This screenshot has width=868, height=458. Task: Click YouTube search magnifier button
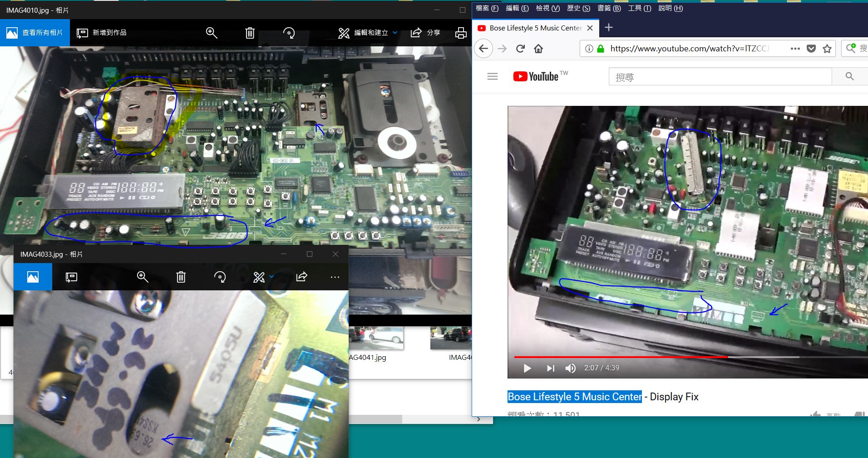click(x=849, y=77)
